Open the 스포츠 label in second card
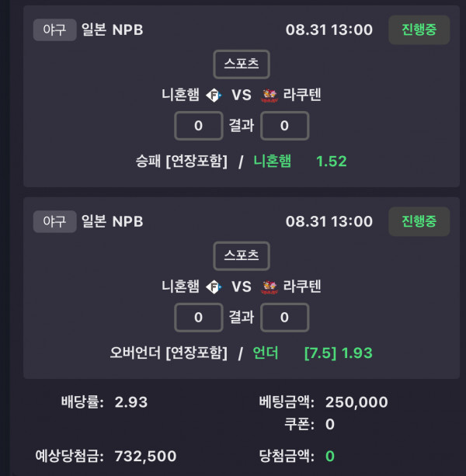Image resolution: width=466 pixels, height=476 pixels. [242, 255]
